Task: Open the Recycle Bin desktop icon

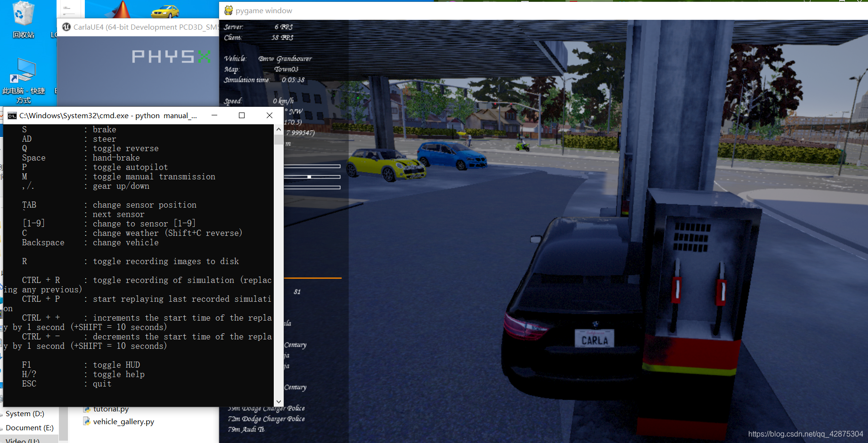Action: tap(23, 19)
